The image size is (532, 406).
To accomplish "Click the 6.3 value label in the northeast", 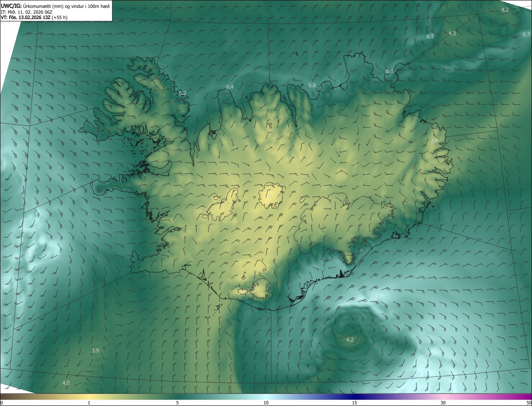I will 389,71.
